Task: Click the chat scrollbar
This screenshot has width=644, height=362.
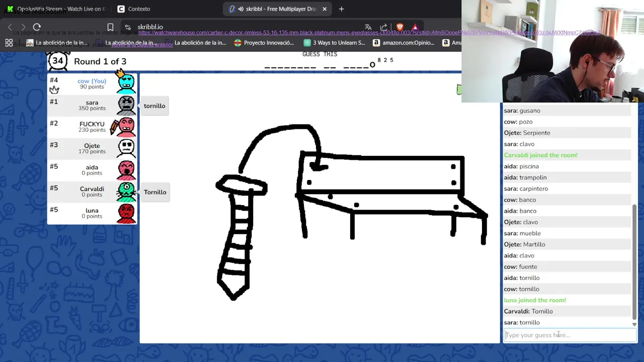Action: 634,261
